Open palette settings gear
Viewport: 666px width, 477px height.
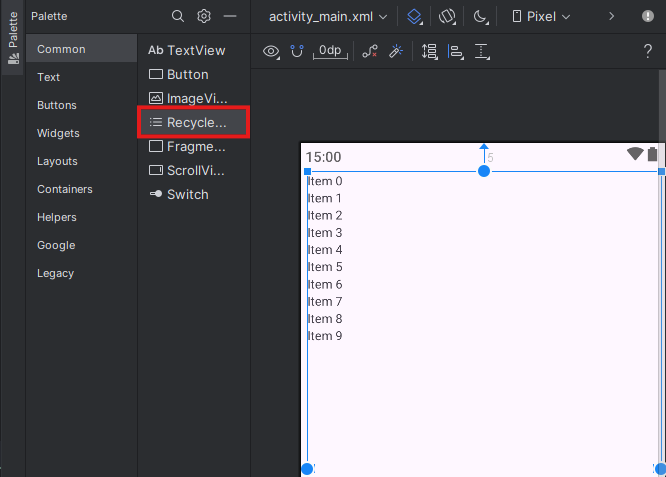tap(204, 16)
